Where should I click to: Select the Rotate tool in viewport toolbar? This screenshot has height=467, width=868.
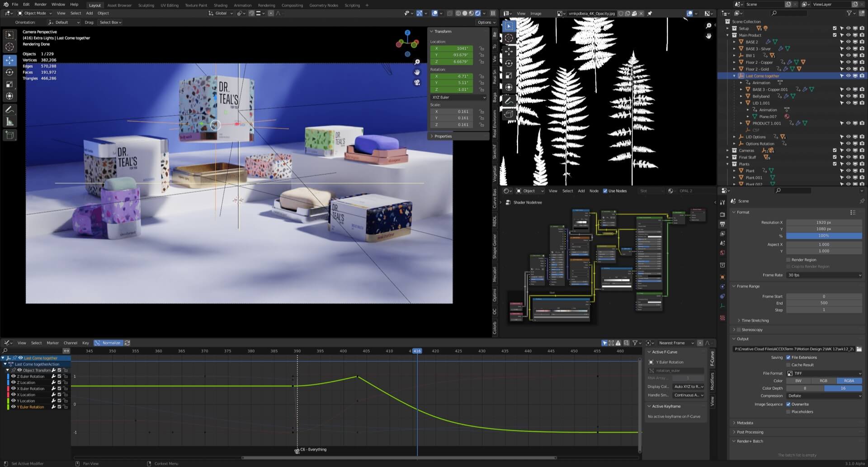9,72
